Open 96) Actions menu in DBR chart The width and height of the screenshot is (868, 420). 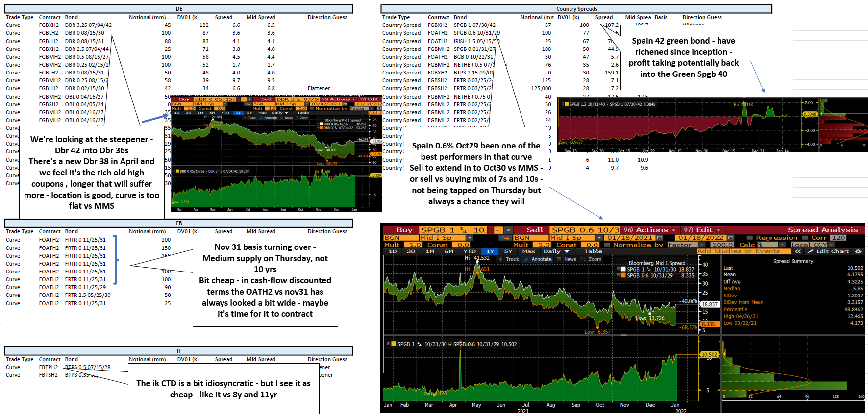pos(338,99)
